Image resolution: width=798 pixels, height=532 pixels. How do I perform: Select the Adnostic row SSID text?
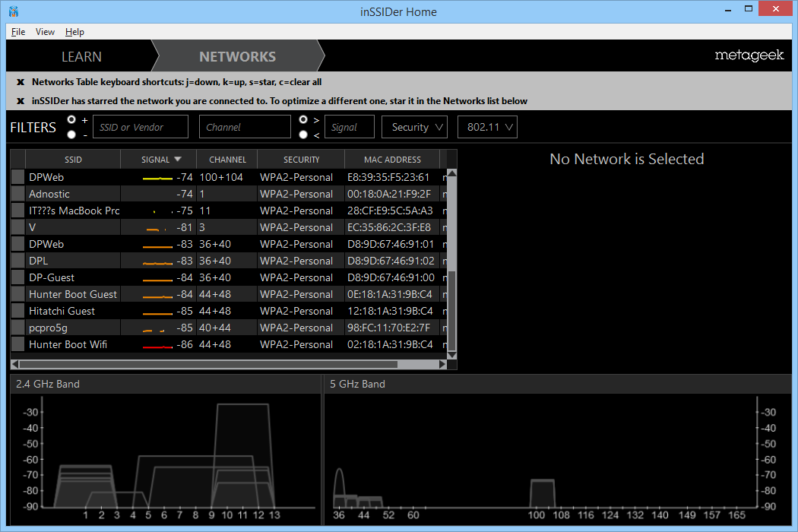tap(49, 194)
